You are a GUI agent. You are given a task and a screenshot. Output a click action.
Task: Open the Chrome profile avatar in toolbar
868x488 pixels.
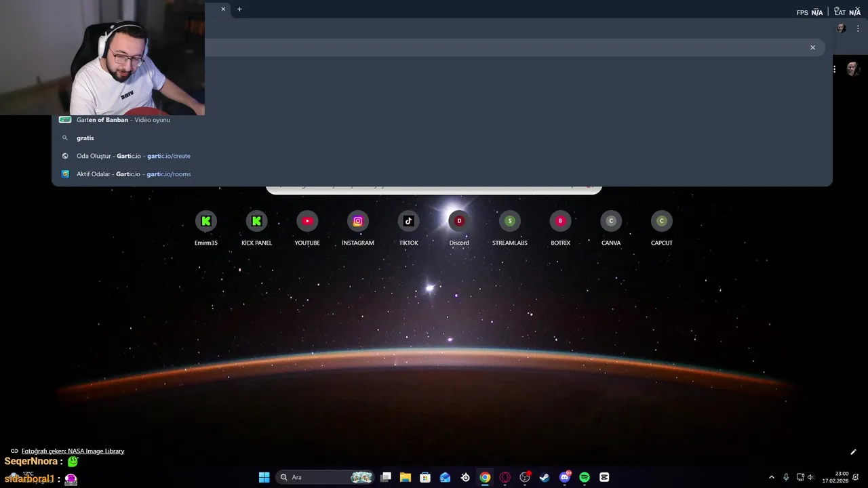click(842, 28)
